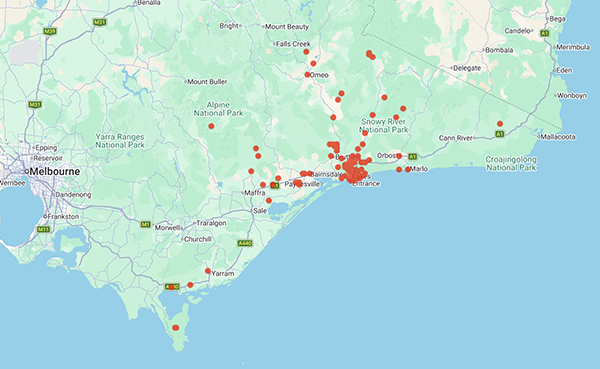Image resolution: width=600 pixels, height=369 pixels.
Task: Click the Snowy River National Park label
Action: pyautogui.click(x=384, y=126)
